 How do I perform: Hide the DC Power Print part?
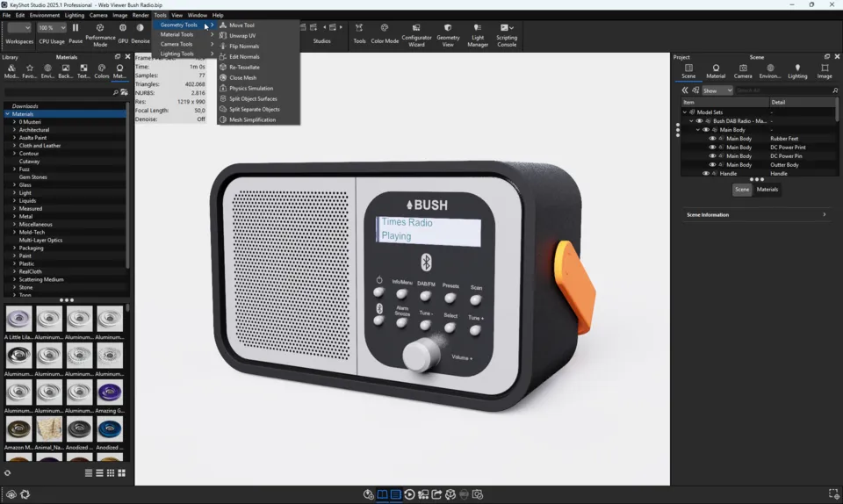pos(712,148)
